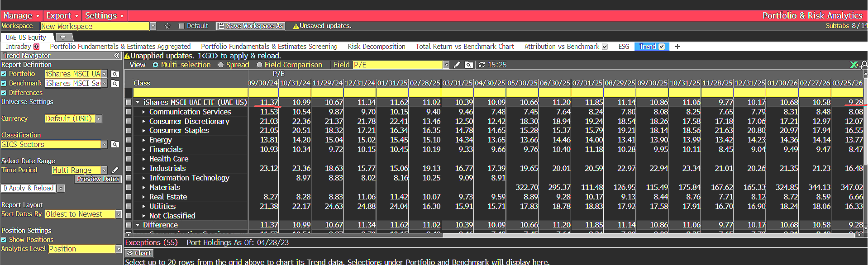The height and width of the screenshot is (265, 868).
Task: Export the grid to Excel
Action: 854,65
